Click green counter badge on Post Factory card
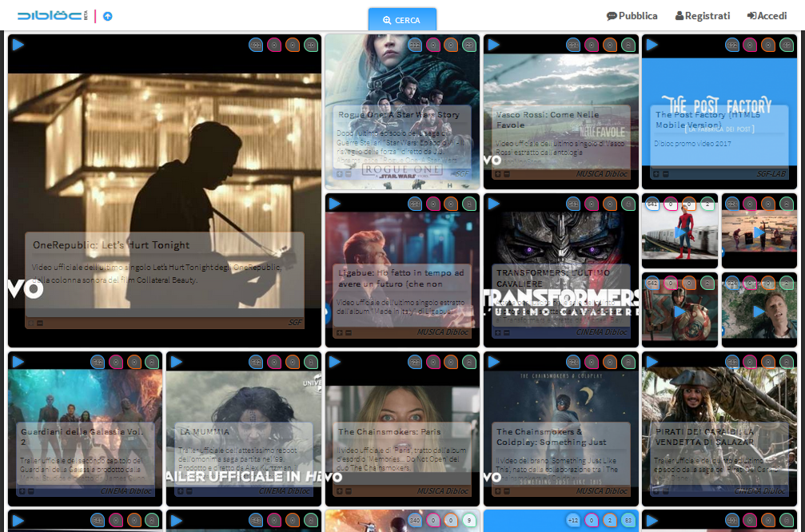The width and height of the screenshot is (805, 532). pos(787,46)
